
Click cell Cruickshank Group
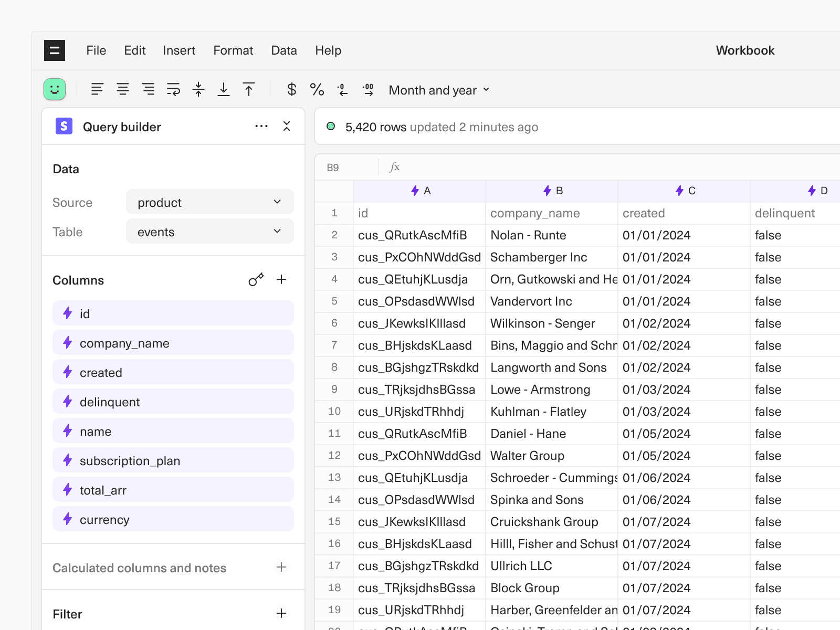coord(552,521)
